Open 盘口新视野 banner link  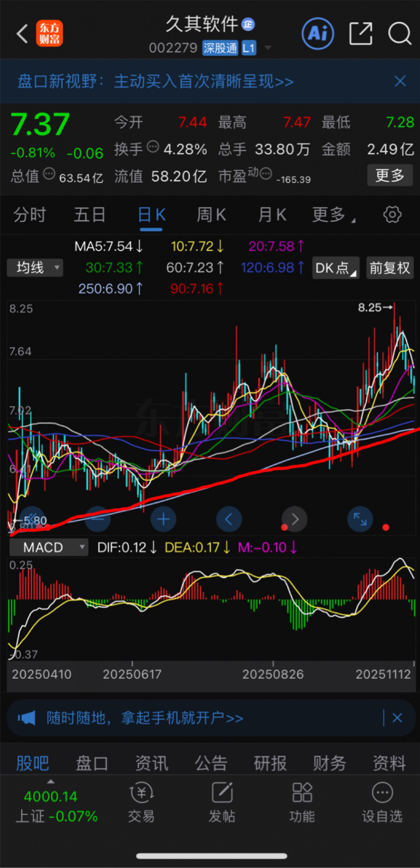pos(156,81)
